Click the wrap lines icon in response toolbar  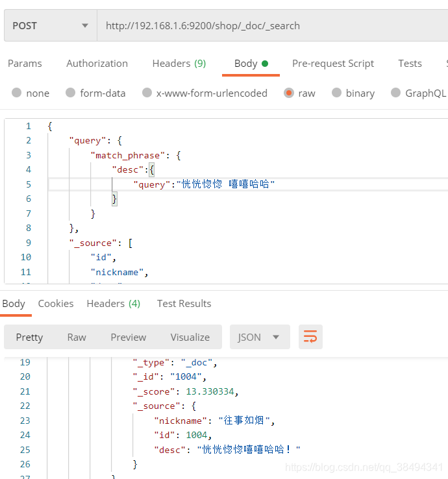(310, 337)
